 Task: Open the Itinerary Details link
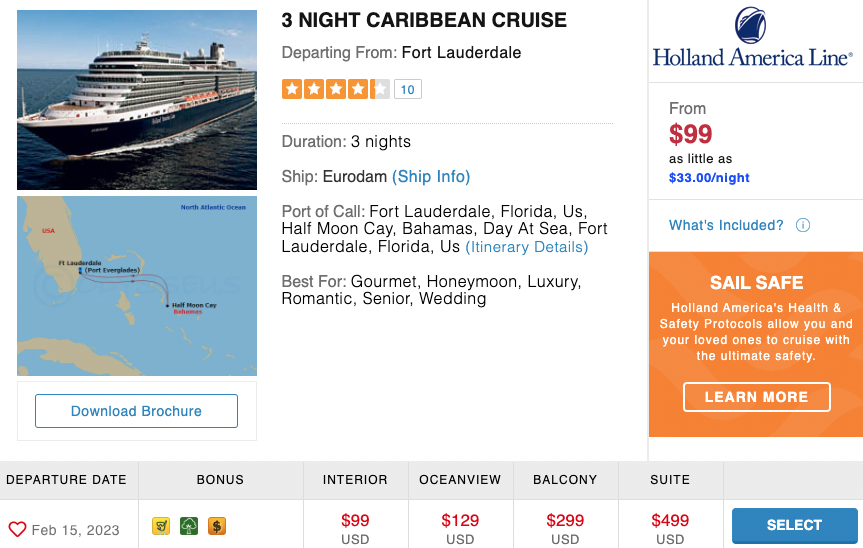click(x=527, y=247)
